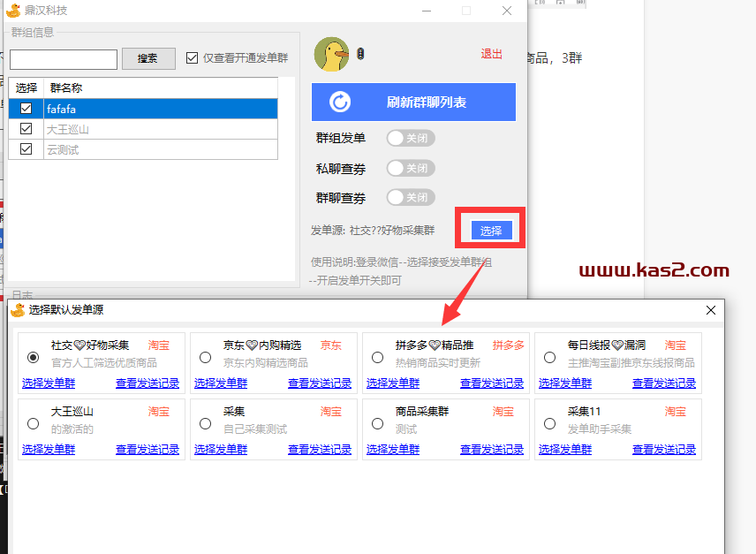
Task: Click the blue 选择 source button
Action: [491, 231]
